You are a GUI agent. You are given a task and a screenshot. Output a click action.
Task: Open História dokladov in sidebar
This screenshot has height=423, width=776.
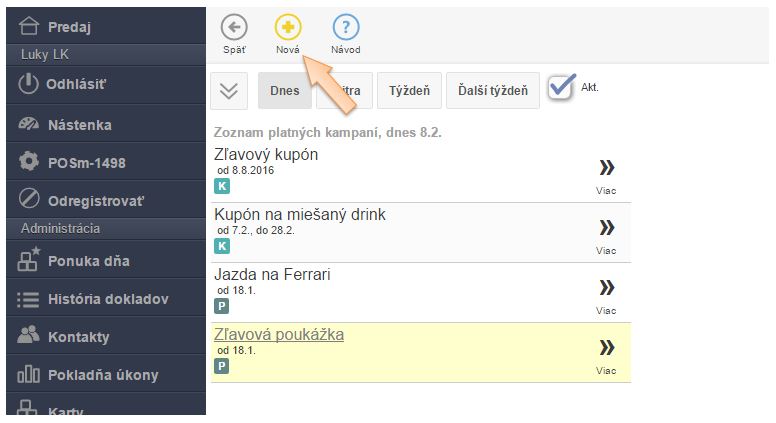pyautogui.click(x=107, y=299)
